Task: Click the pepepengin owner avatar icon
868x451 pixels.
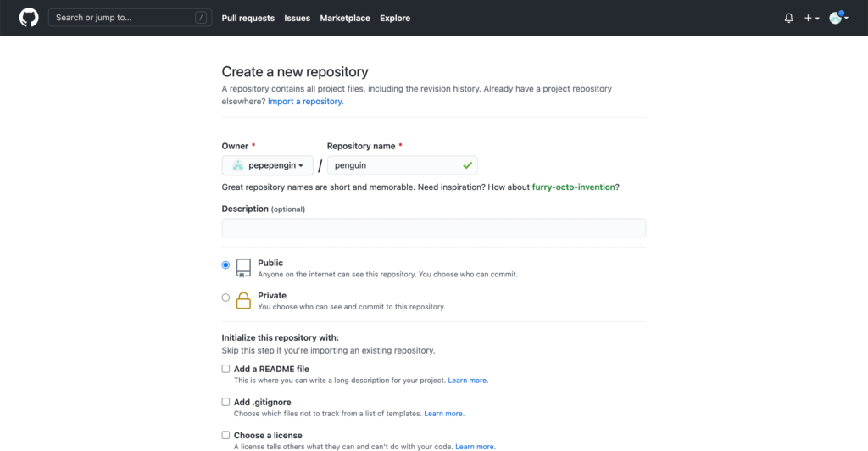Action: (x=238, y=165)
